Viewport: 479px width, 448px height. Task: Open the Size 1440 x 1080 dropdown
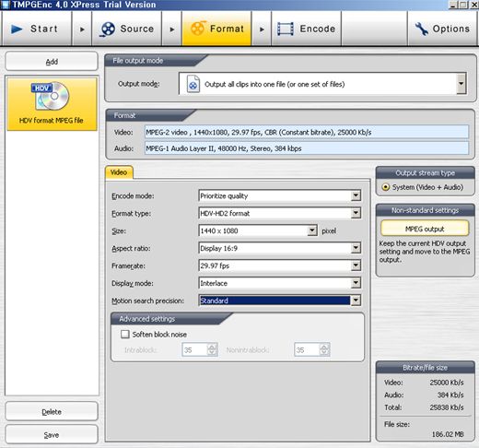click(x=312, y=230)
